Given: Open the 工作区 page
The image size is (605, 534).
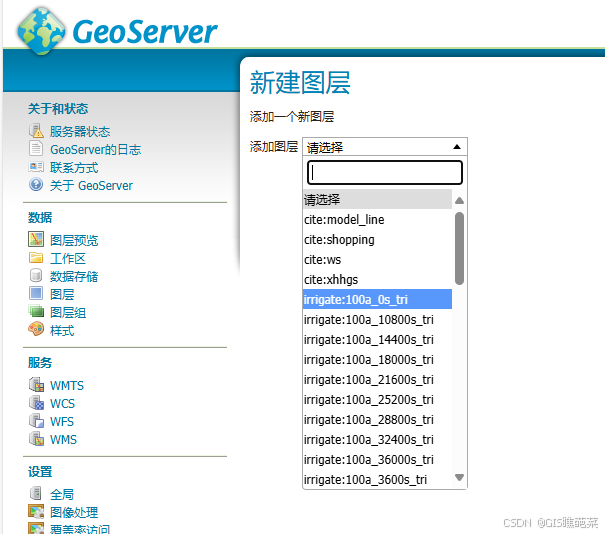Looking at the screenshot, I should pos(68,259).
